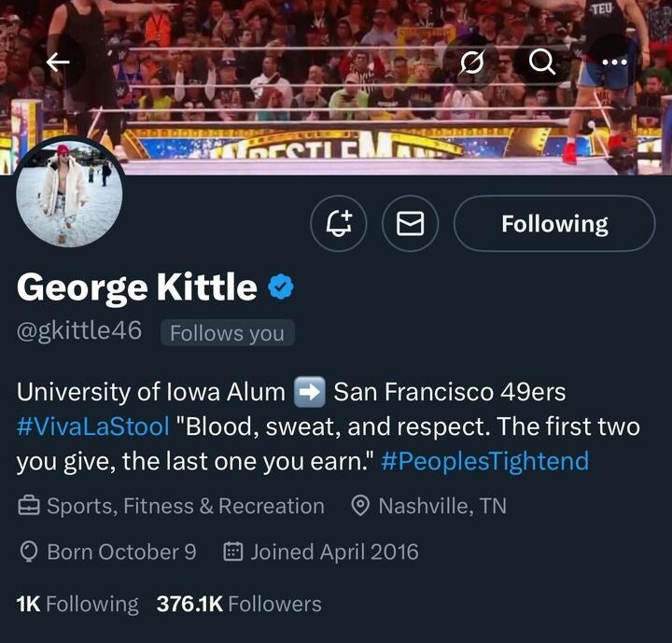The image size is (672, 643).
Task: Select Sports, Fitness & Recreation category
Action: pos(185,507)
